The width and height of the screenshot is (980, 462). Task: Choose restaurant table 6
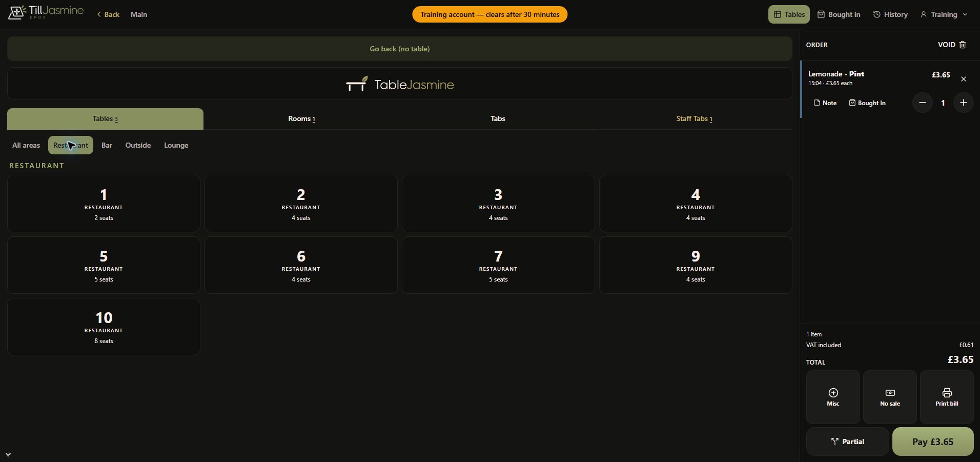pos(301,265)
